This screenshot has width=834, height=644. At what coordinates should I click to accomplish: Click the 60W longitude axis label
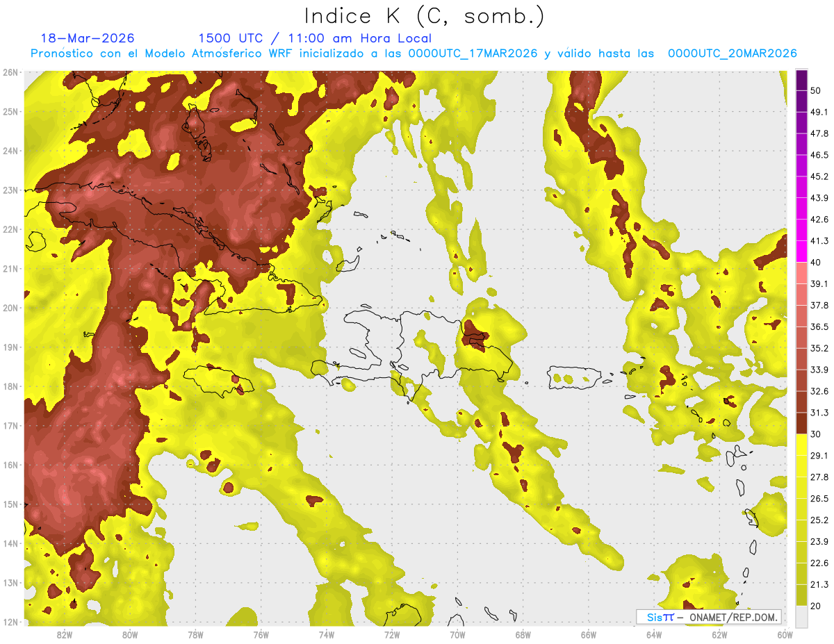click(785, 634)
